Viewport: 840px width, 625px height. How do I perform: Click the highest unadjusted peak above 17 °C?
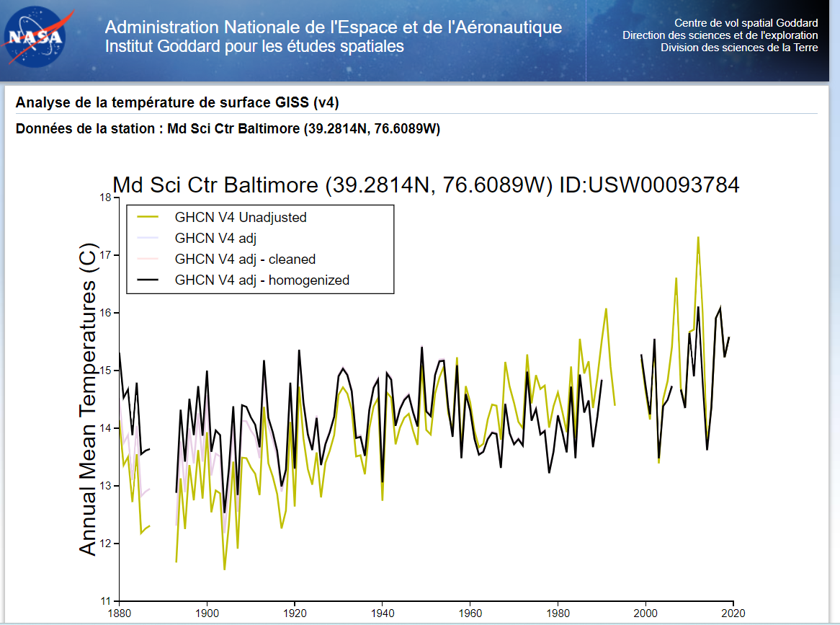698,237
